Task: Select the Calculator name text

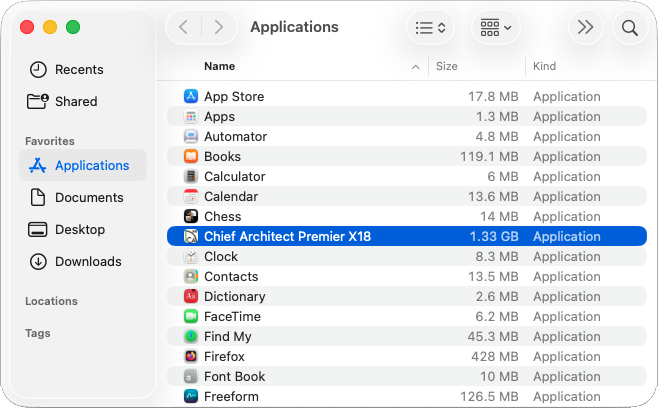Action: (x=235, y=176)
